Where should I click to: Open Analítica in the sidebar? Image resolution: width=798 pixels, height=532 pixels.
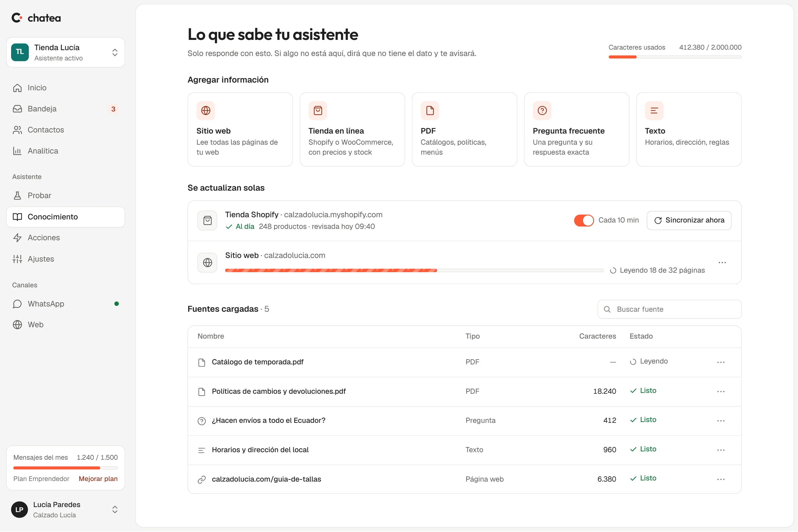point(65,151)
